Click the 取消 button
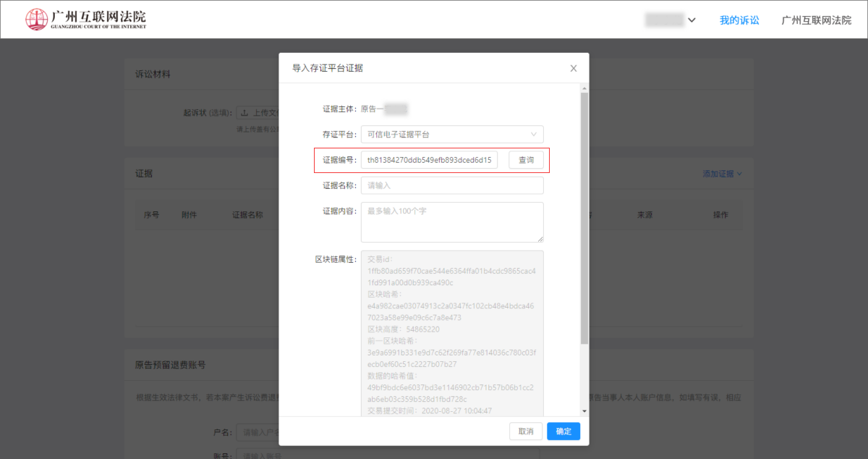This screenshot has width=868, height=459. tap(526, 431)
